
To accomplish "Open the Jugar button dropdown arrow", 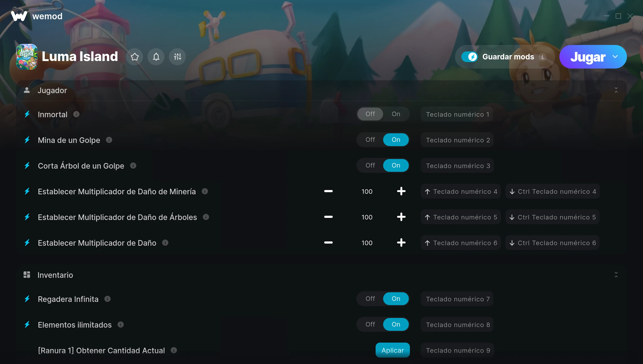I will click(615, 57).
